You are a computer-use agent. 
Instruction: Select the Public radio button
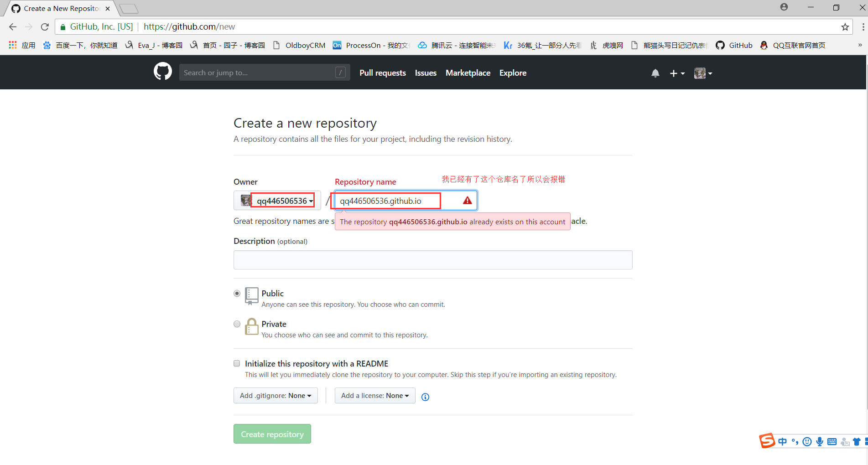[x=237, y=294]
